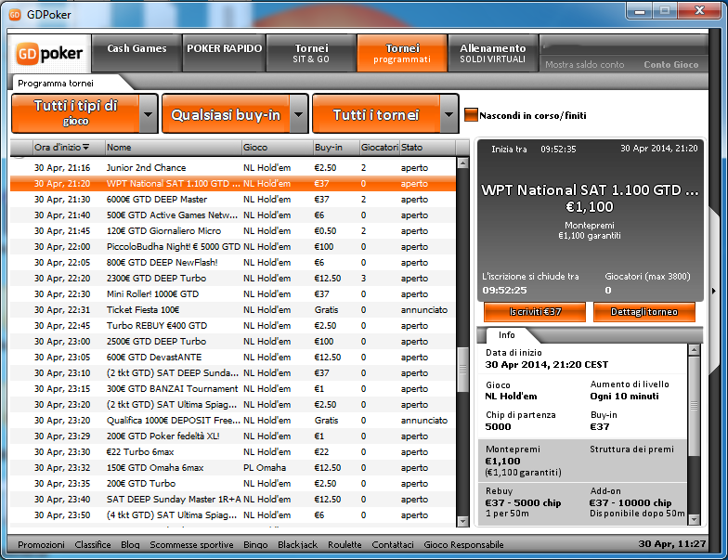Screen dimensions: 728x560
Task: Open the Tutti i tipi di gioco dropdown arrow
Action: (149, 114)
